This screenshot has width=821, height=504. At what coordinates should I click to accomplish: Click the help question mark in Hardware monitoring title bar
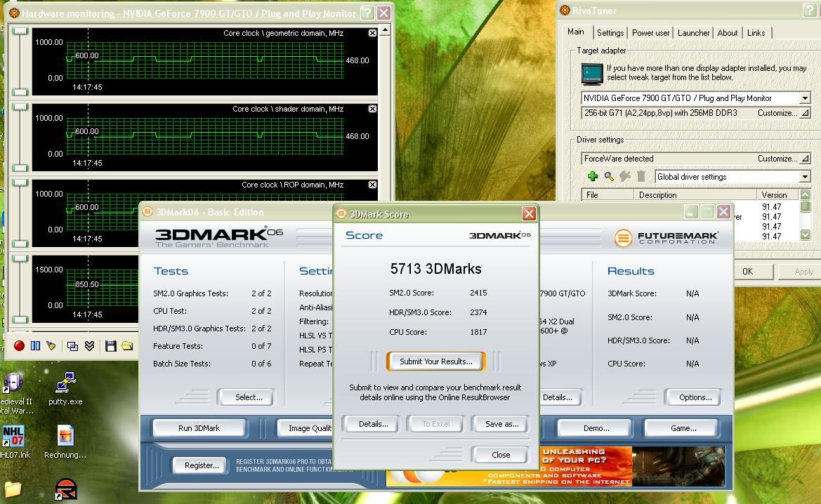(368, 13)
